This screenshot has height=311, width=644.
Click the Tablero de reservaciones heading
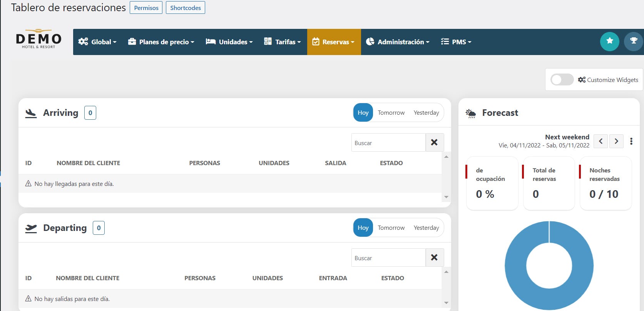point(68,7)
